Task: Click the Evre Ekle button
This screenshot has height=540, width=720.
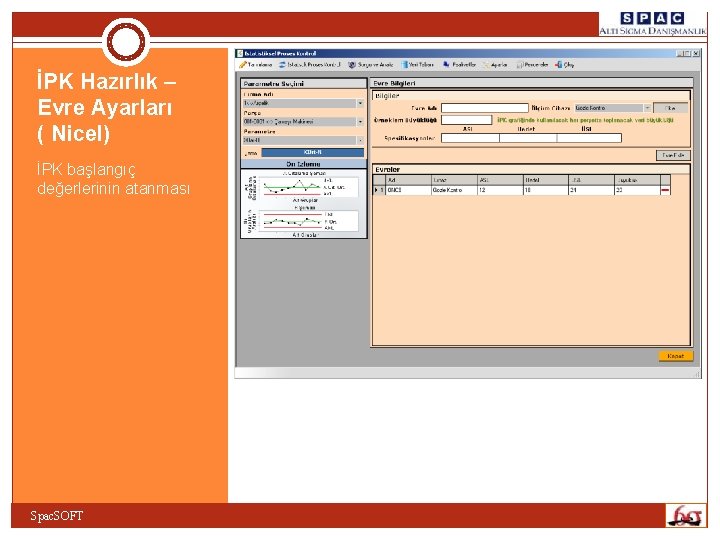Action: 673,155
